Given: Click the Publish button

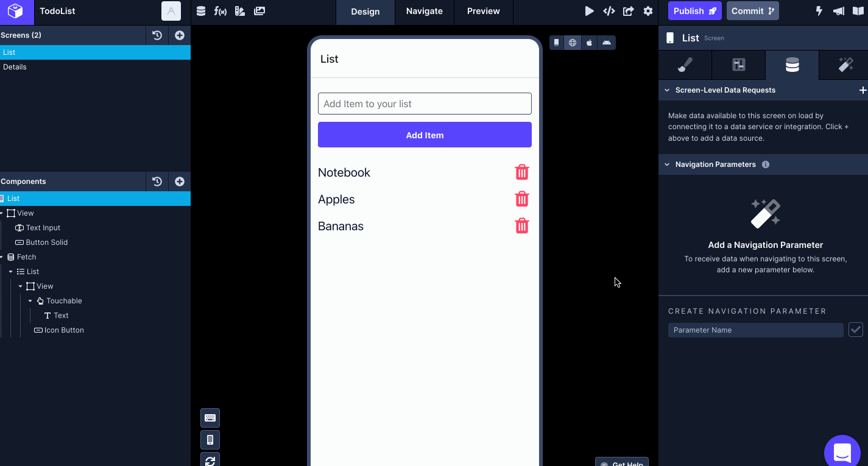Looking at the screenshot, I should click(x=695, y=11).
